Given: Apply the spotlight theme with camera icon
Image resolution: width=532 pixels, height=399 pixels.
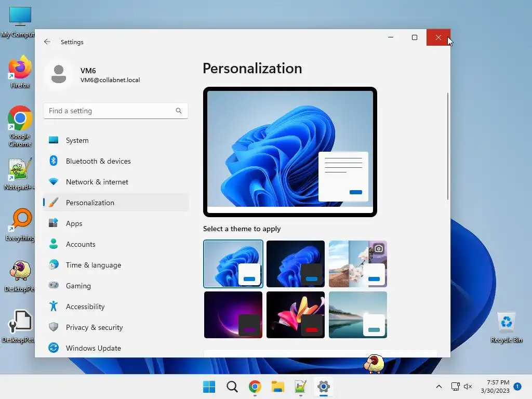Looking at the screenshot, I should (x=358, y=263).
